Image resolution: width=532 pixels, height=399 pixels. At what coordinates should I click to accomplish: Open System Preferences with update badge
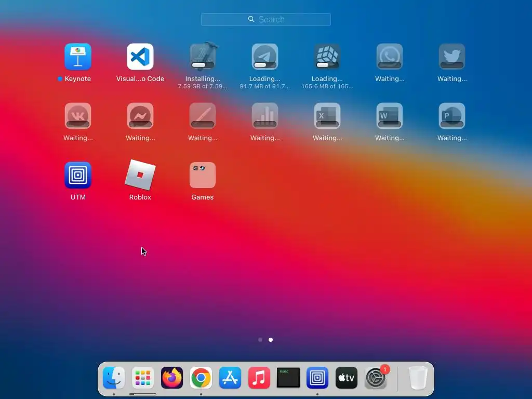[376, 378]
